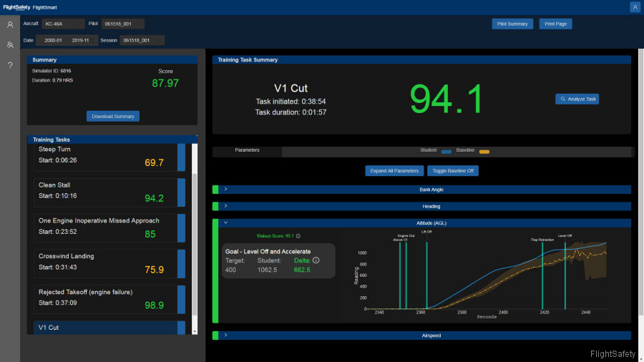Click Simulator ID: 6816 text

(x=52, y=71)
